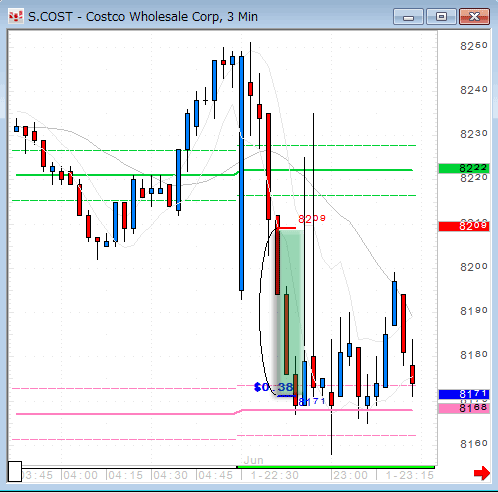498x493 pixels.
Task: Maximize the S.COST chart window
Action: pos(441,17)
